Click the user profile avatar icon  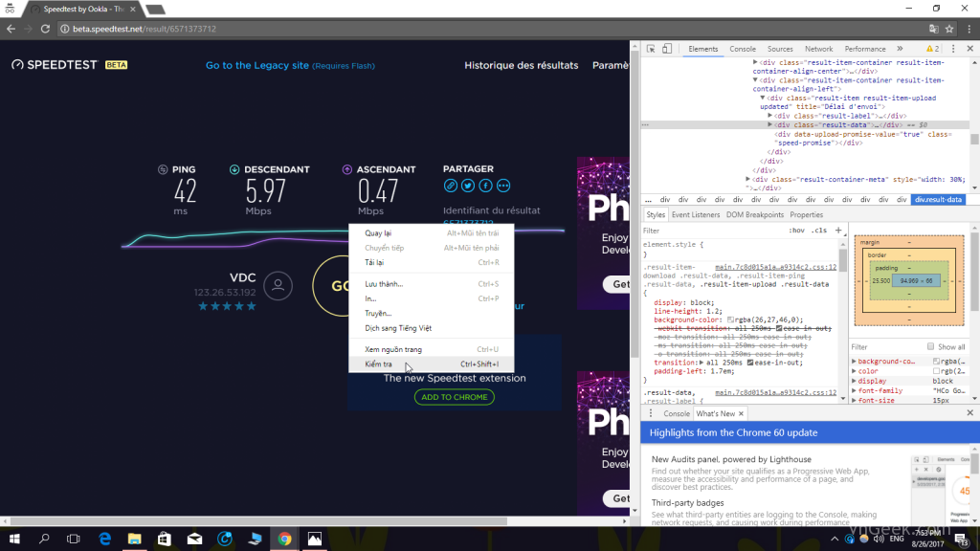coord(278,285)
